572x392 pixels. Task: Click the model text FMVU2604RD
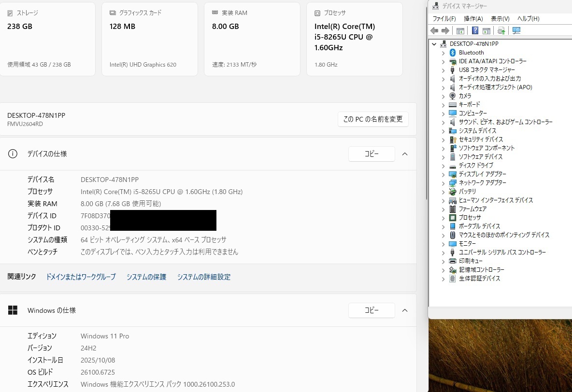25,124
